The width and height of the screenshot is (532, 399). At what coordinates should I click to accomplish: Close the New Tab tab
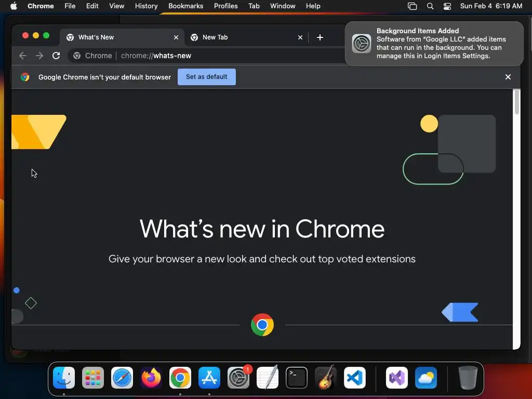click(300, 37)
